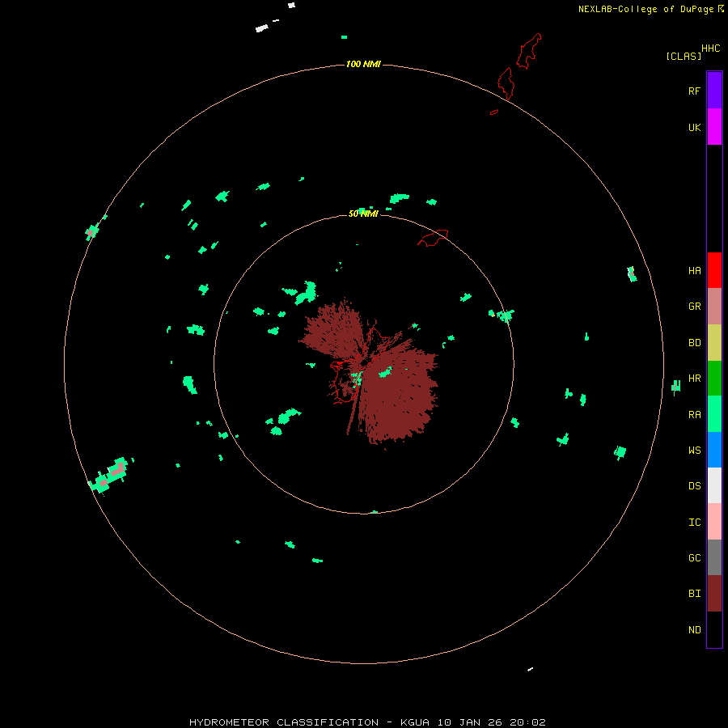Image resolution: width=728 pixels, height=728 pixels.
Task: Select the red HA legend color swatch
Action: [714, 270]
